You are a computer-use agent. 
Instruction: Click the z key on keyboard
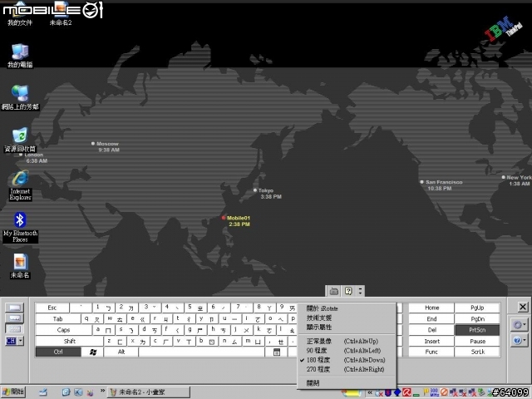[x=115, y=341]
